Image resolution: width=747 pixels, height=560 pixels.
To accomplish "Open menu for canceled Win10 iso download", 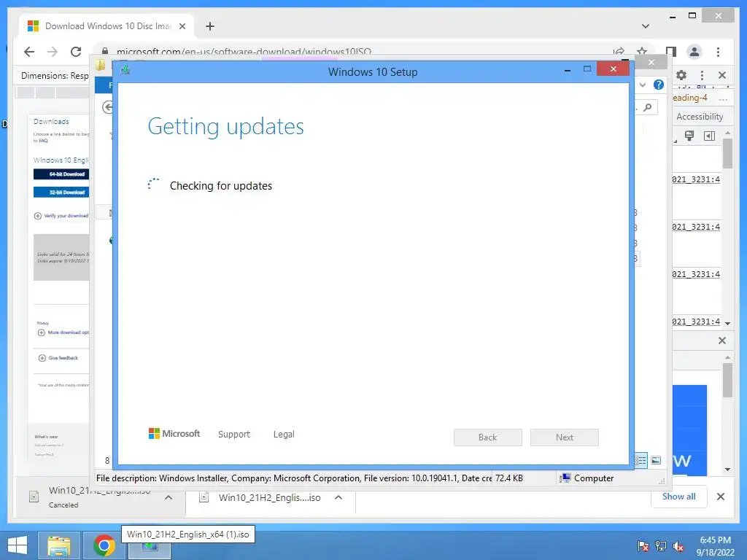I will (169, 497).
